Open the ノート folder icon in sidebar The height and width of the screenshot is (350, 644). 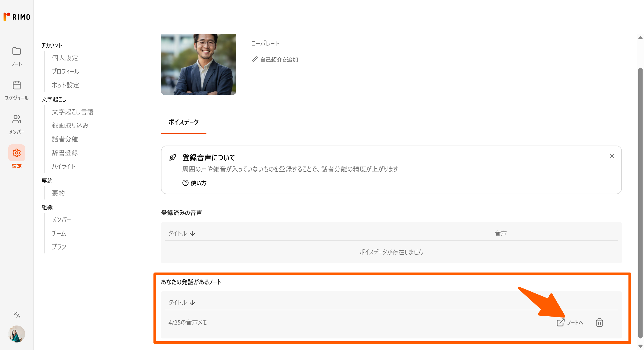tap(16, 51)
